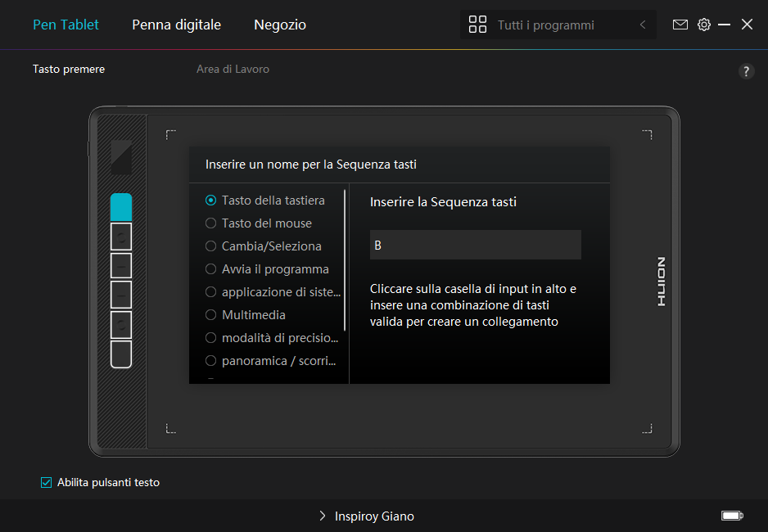Disable the Abilita pulsanti testo checkbox
Viewport: 768px width, 532px height.
47,482
